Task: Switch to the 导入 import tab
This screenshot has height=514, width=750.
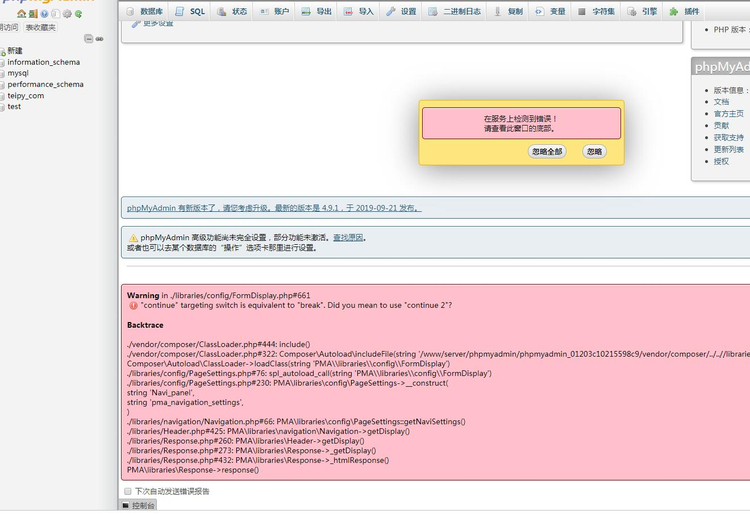Action: [359, 11]
